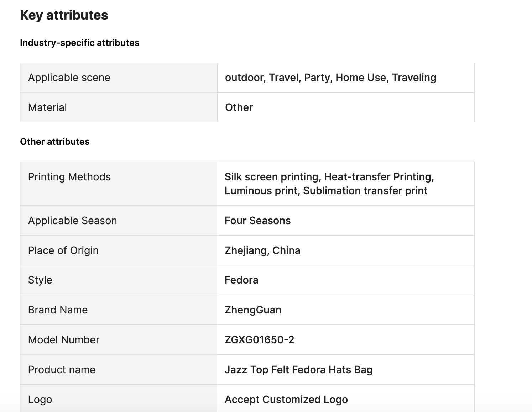Image resolution: width=532 pixels, height=412 pixels.
Task: Select the Material label cell
Action: tap(119, 107)
